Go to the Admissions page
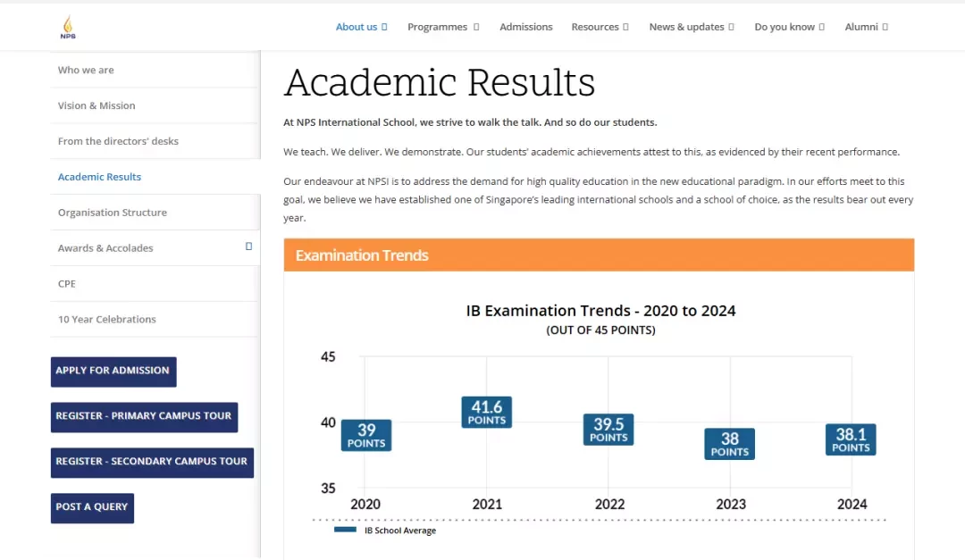This screenshot has height=560, width=965. (x=526, y=27)
